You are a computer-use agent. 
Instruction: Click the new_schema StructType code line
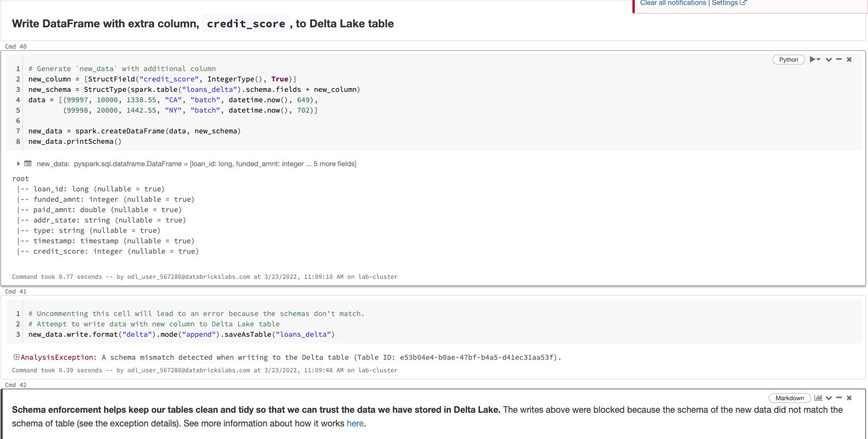click(x=194, y=90)
